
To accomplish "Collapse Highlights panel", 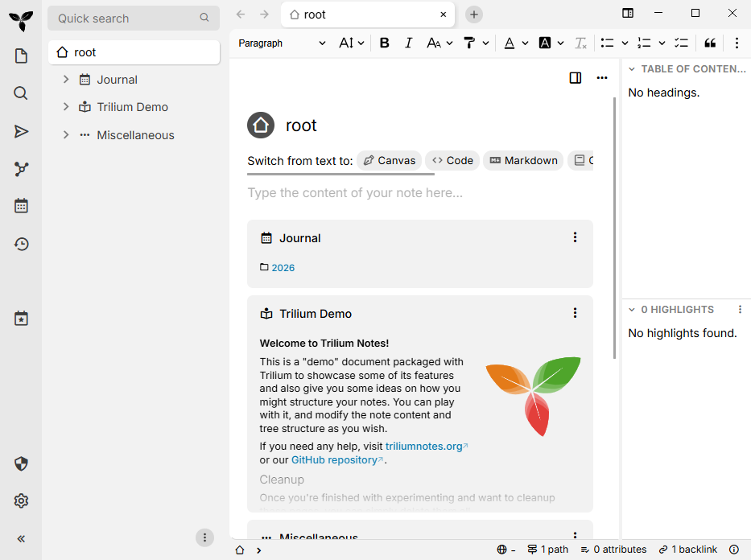I will point(632,310).
